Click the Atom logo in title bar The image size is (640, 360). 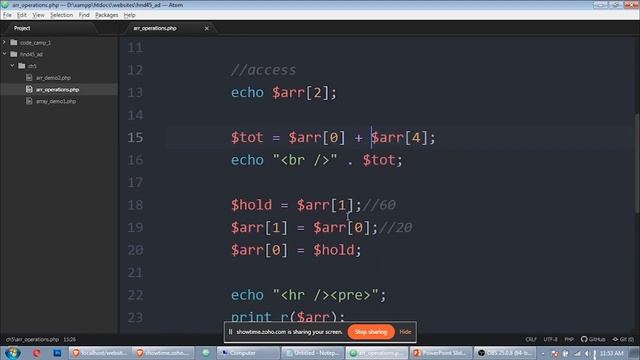click(5, 5)
